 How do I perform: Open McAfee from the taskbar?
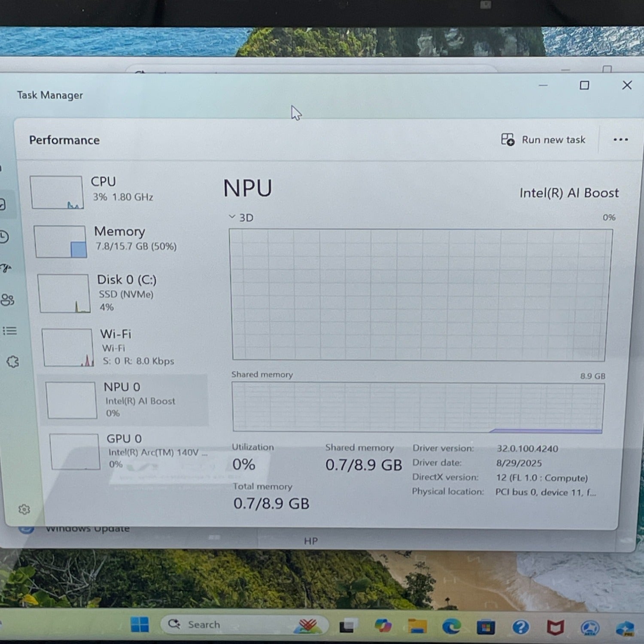point(555,628)
